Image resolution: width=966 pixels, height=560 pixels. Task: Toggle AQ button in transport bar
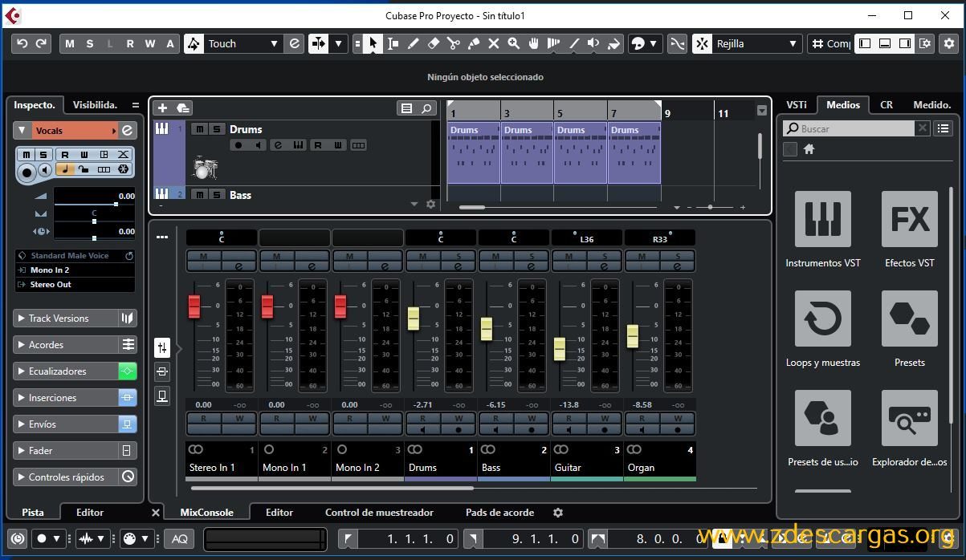tap(180, 539)
